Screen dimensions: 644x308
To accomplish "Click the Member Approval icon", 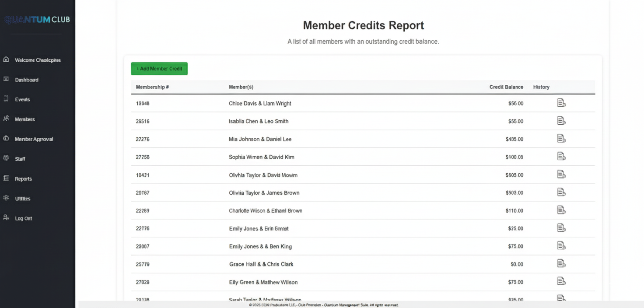I will pyautogui.click(x=6, y=139).
